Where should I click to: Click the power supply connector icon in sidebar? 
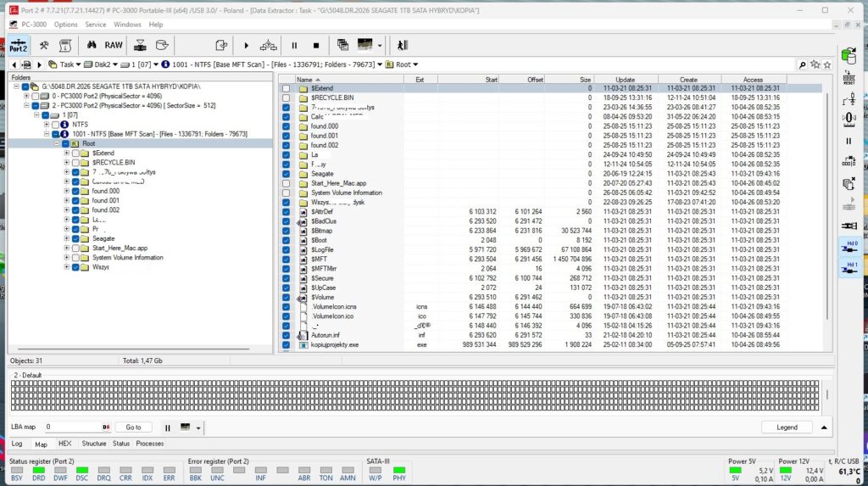click(849, 226)
